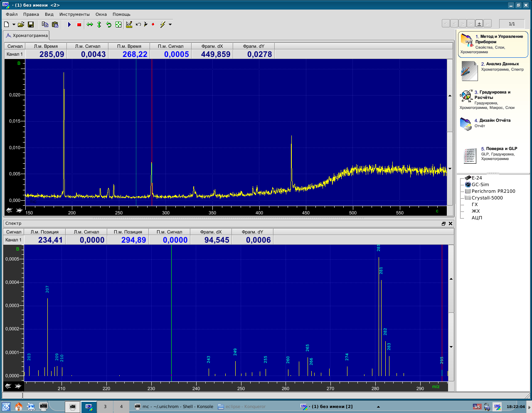Save using the floppy disk icon

(30, 25)
